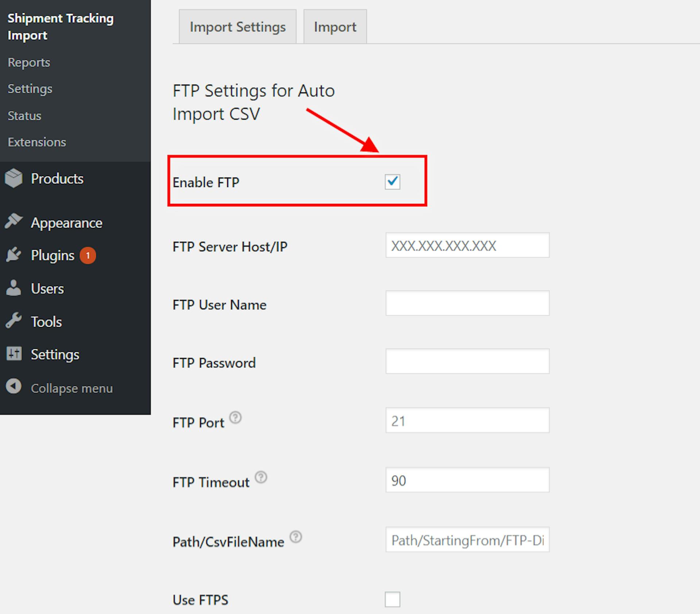Click the FTP Password label
The image size is (700, 614).
[214, 363]
